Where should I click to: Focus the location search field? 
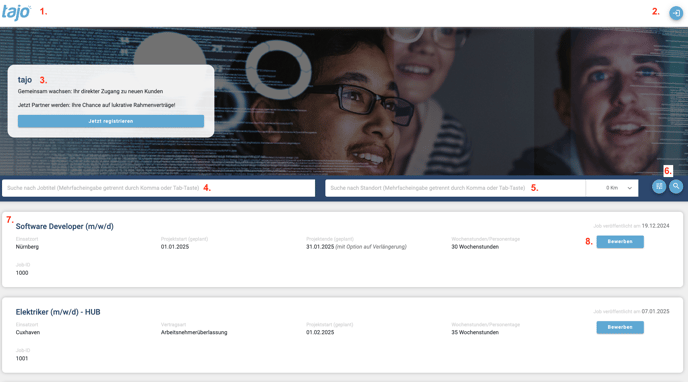pos(455,188)
